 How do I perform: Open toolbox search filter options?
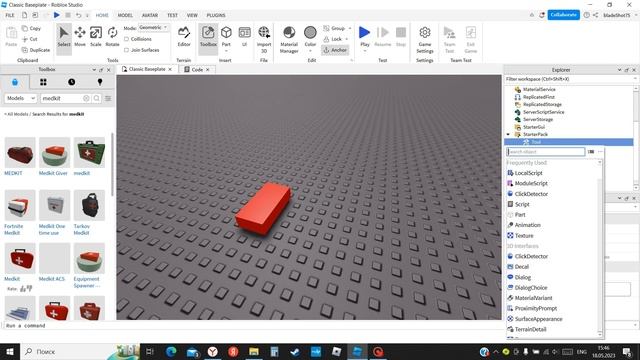[x=108, y=98]
